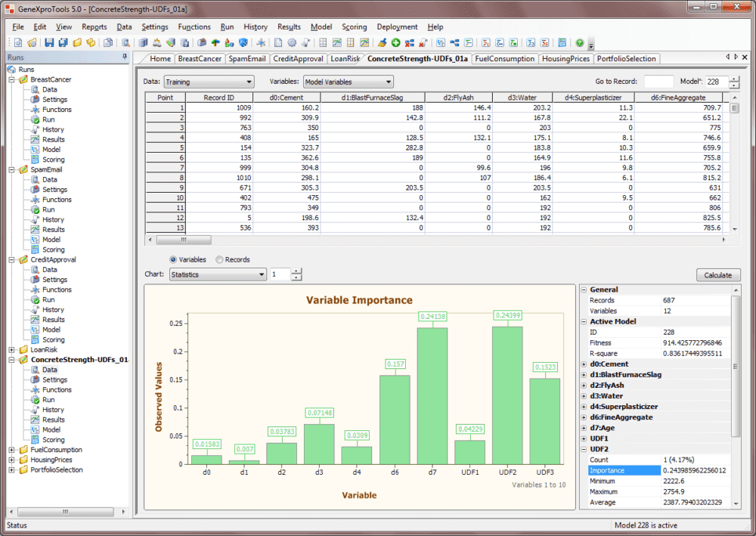Click the green help question mark icon

click(x=579, y=43)
